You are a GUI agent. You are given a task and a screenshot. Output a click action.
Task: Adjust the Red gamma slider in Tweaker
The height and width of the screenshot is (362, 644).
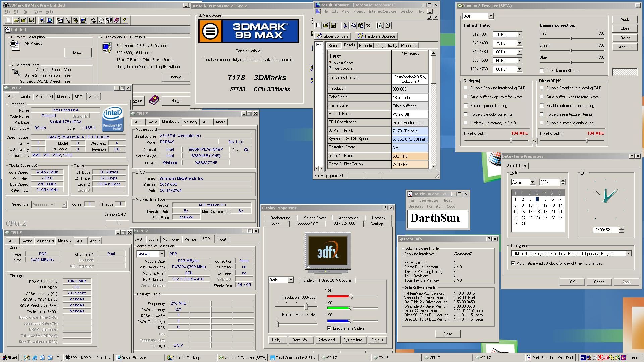(571, 39)
